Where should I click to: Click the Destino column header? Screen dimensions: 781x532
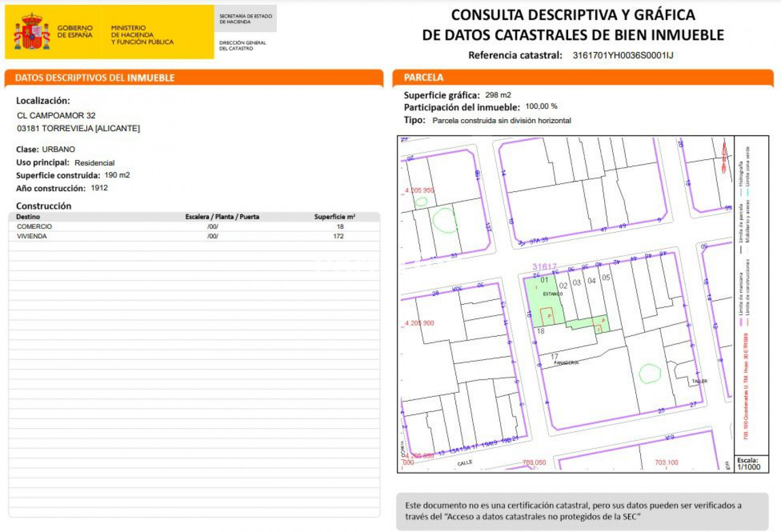[x=28, y=217]
